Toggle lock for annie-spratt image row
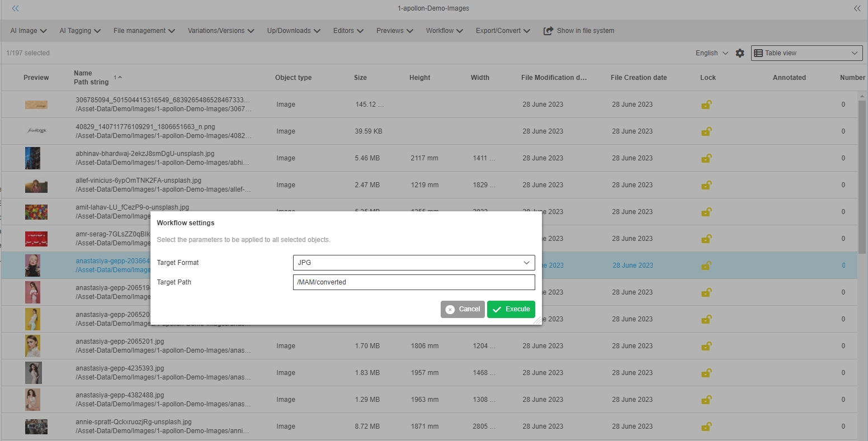Image resolution: width=868 pixels, height=441 pixels. coord(706,426)
